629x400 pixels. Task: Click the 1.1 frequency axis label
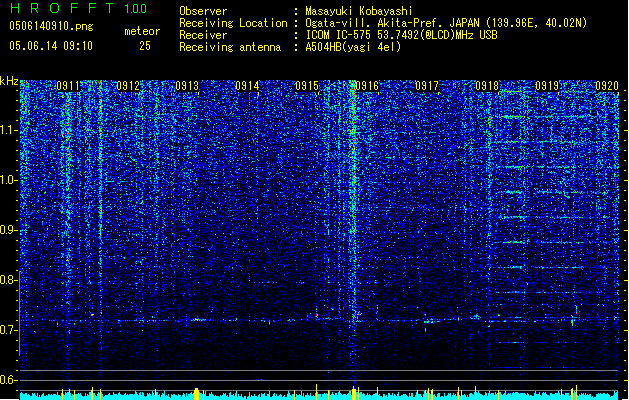coord(8,130)
